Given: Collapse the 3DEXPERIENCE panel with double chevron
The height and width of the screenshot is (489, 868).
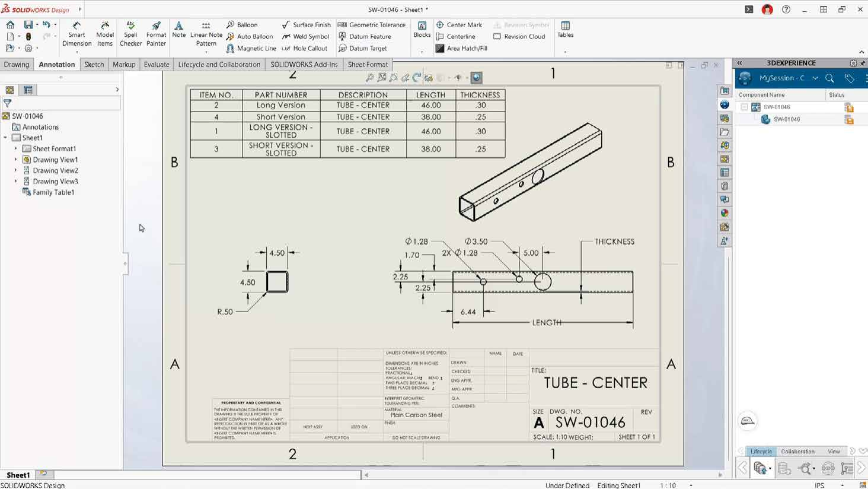Looking at the screenshot, I should [x=739, y=63].
